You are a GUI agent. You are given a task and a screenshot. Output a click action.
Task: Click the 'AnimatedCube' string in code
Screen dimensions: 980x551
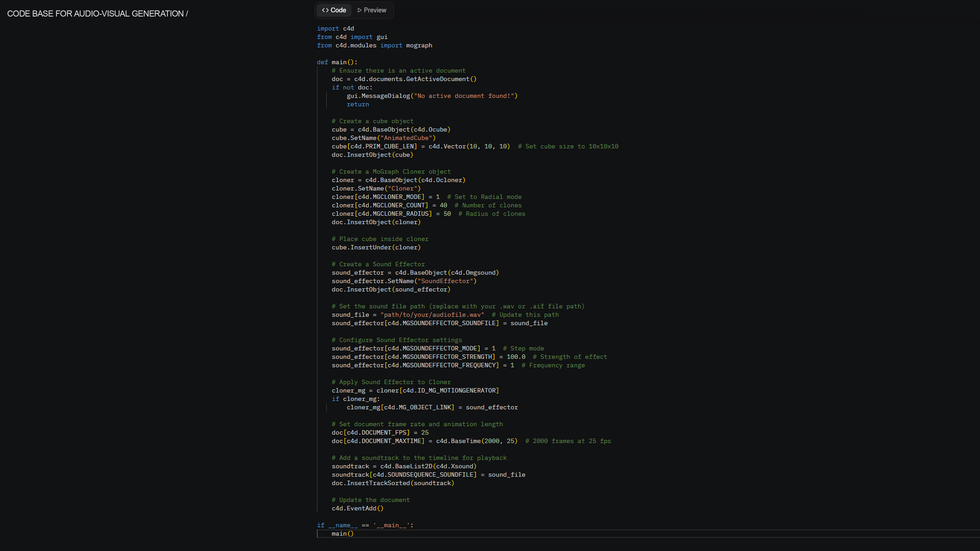pyautogui.click(x=408, y=138)
